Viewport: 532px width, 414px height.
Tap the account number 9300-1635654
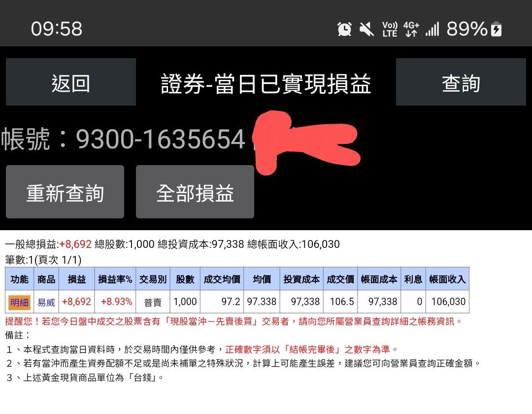pyautogui.click(x=161, y=139)
